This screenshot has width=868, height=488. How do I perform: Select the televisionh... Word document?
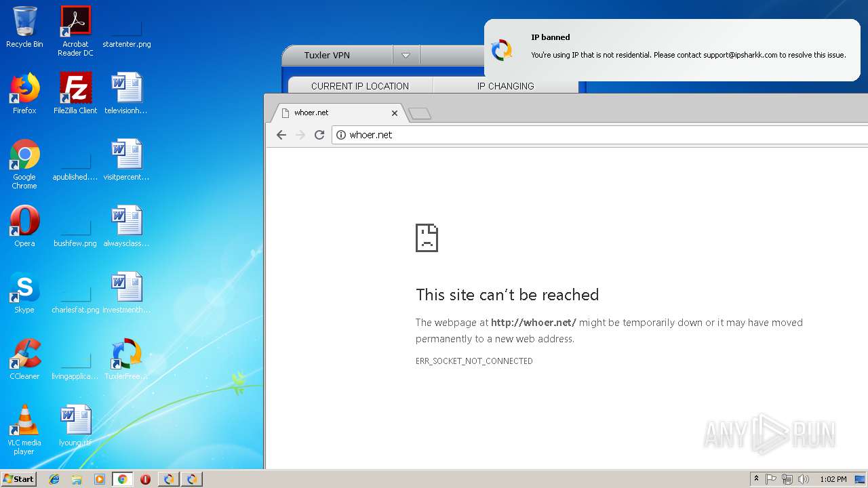(126, 94)
